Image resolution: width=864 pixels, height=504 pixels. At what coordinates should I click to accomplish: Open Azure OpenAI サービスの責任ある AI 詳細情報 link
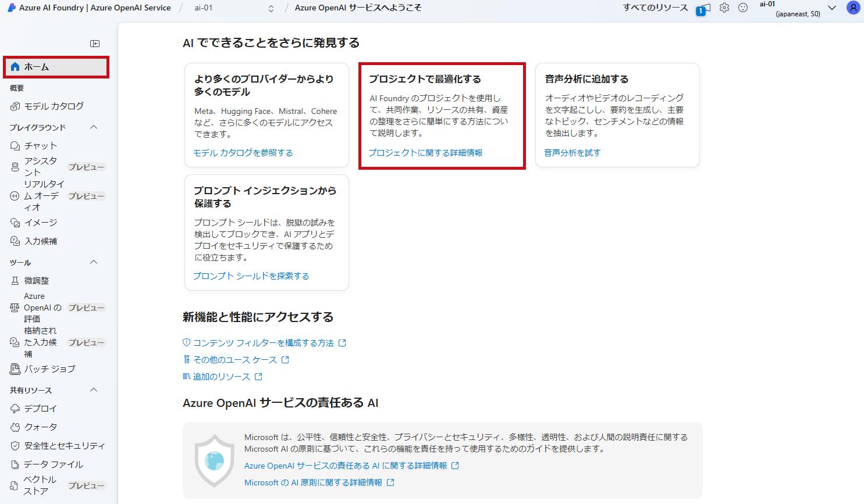(x=346, y=466)
